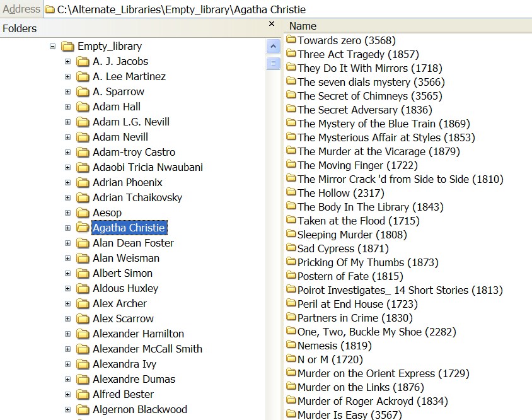Expand the Alexandre Dumas folder node
The image size is (532, 420).
point(68,379)
